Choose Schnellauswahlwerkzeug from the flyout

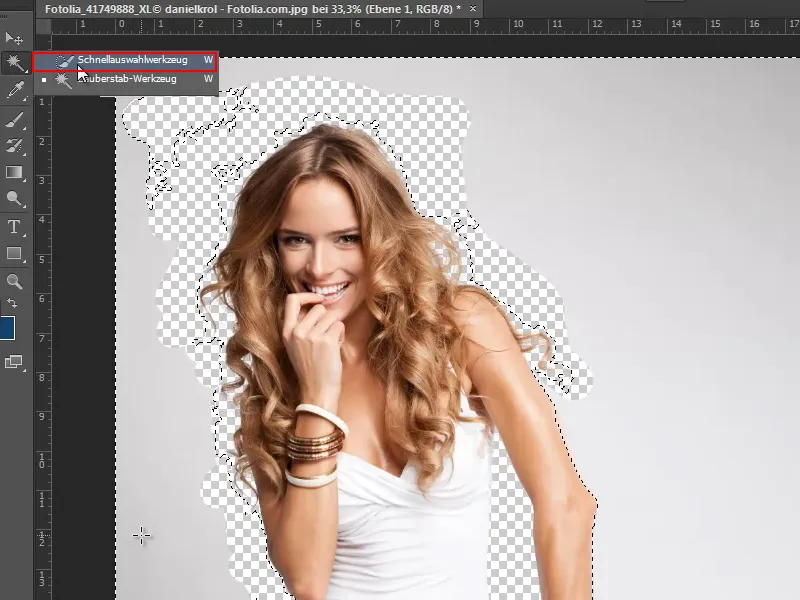pos(126,61)
